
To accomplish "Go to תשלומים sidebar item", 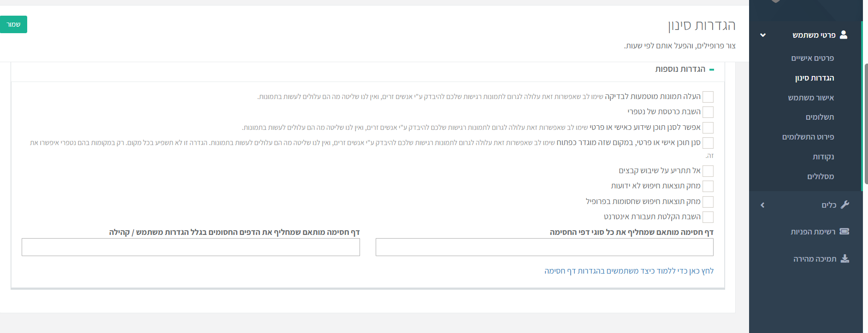I will tap(820, 117).
